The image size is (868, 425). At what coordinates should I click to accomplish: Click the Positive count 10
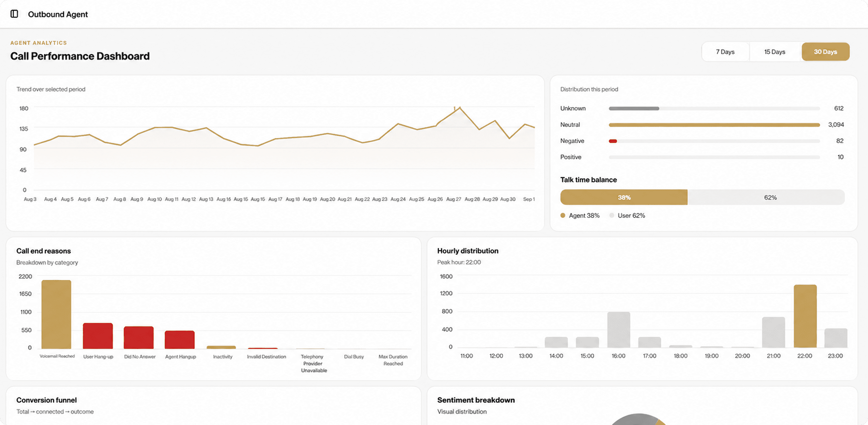840,157
